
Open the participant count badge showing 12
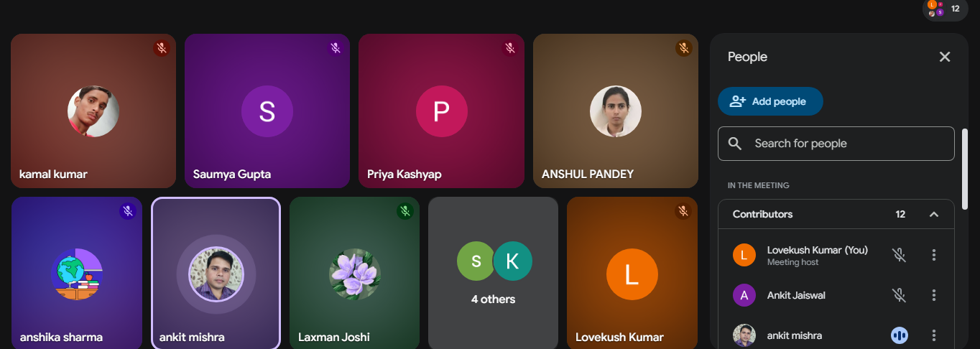(945, 9)
